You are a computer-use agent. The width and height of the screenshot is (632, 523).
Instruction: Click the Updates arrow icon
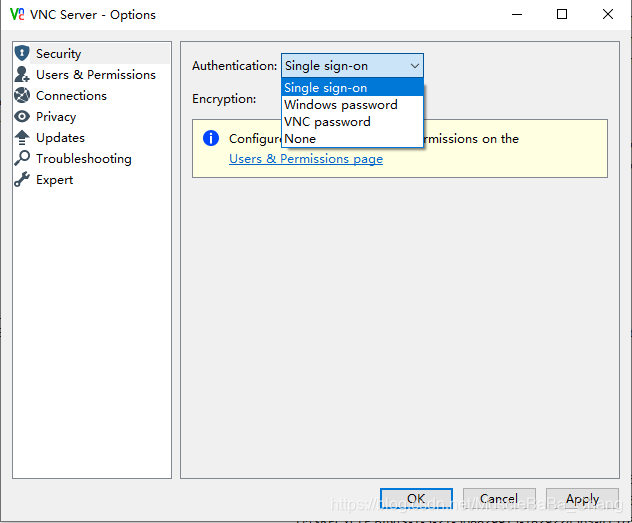point(22,137)
